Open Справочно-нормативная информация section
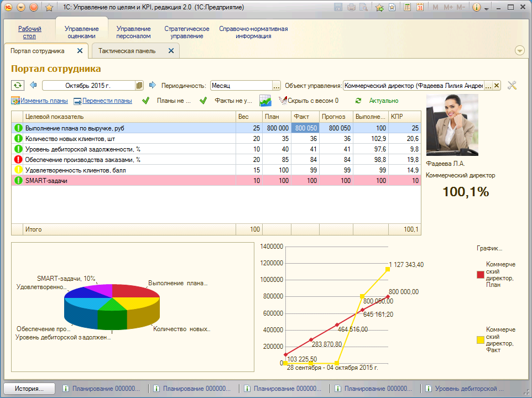Viewport: 532px width, 398px height. point(253,33)
